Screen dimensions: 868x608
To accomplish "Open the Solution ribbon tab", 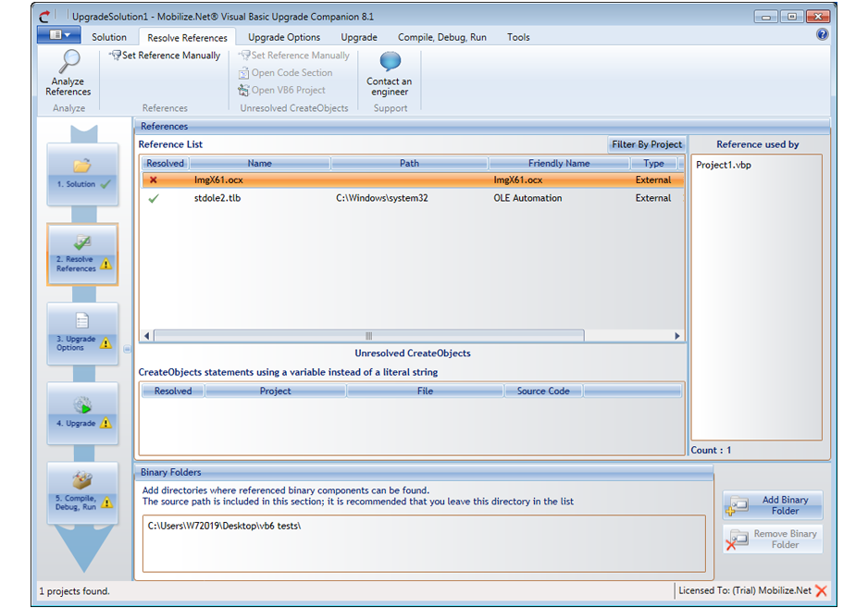I will (x=109, y=37).
